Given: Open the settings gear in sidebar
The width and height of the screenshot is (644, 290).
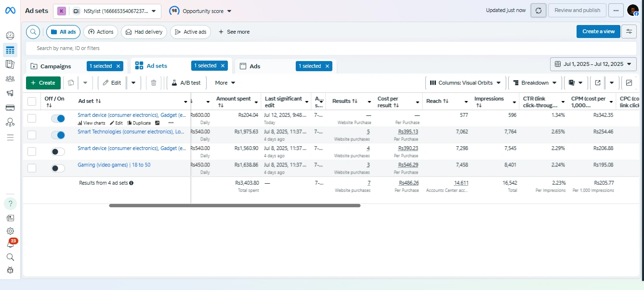Looking at the screenshot, I should point(10,231).
